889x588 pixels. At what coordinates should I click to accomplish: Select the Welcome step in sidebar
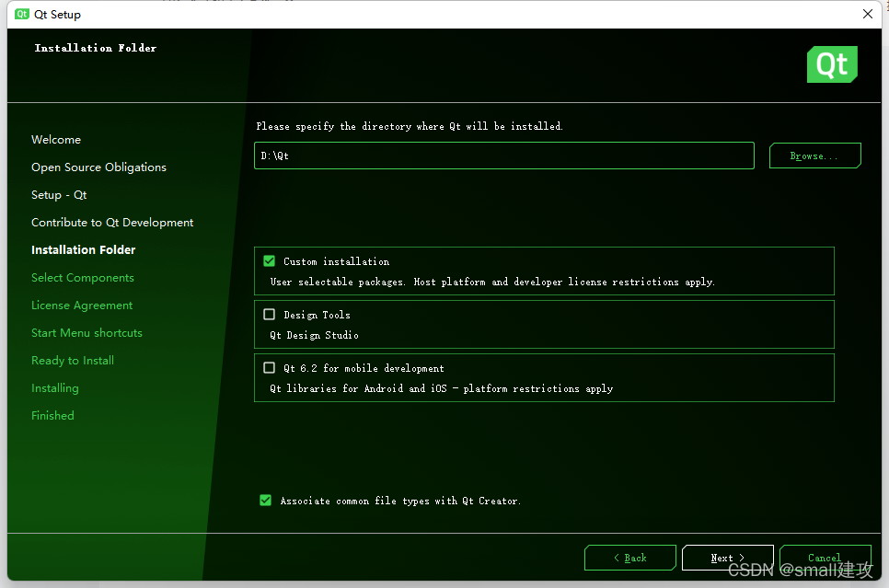click(56, 140)
